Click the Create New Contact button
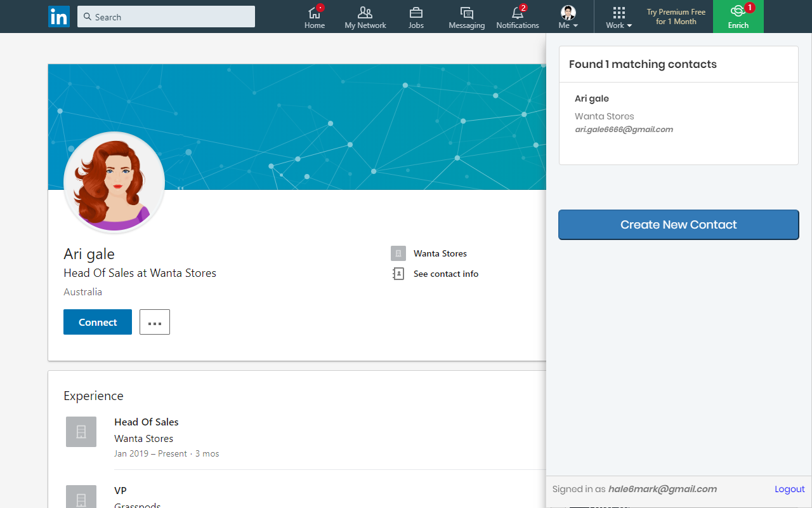This screenshot has height=508, width=812. pyautogui.click(x=678, y=225)
